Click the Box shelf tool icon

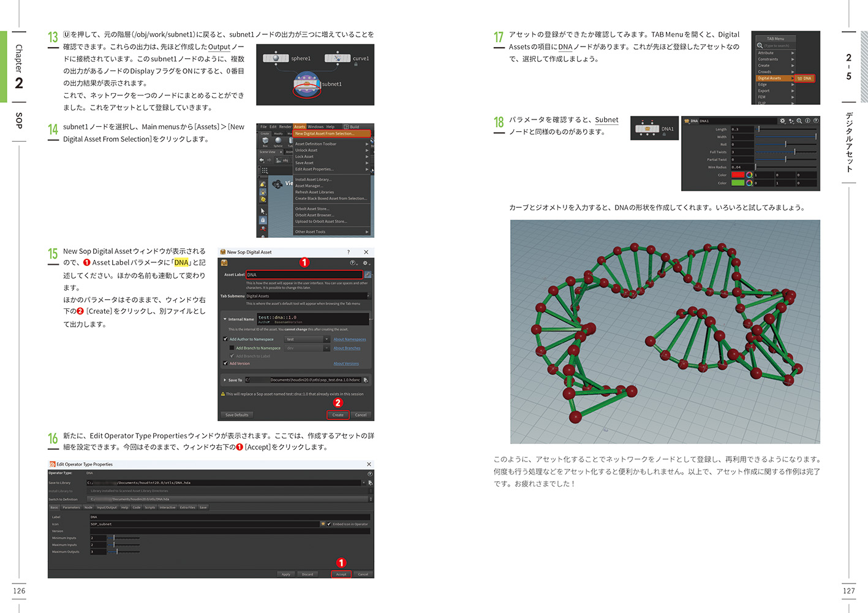265,140
